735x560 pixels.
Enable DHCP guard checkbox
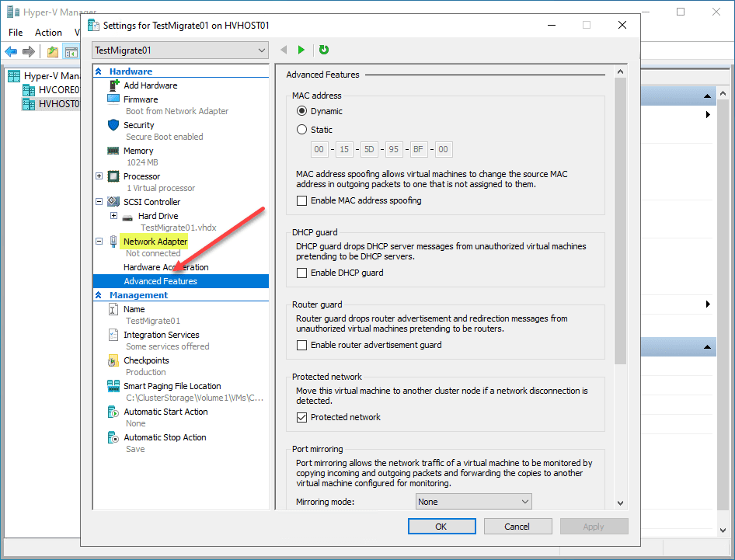click(302, 273)
